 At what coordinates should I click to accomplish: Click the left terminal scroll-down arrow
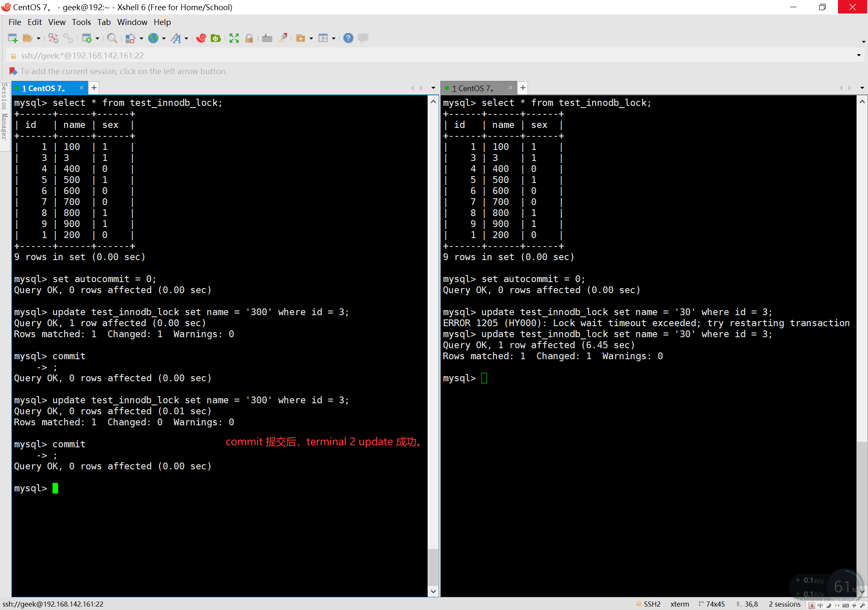tap(433, 591)
